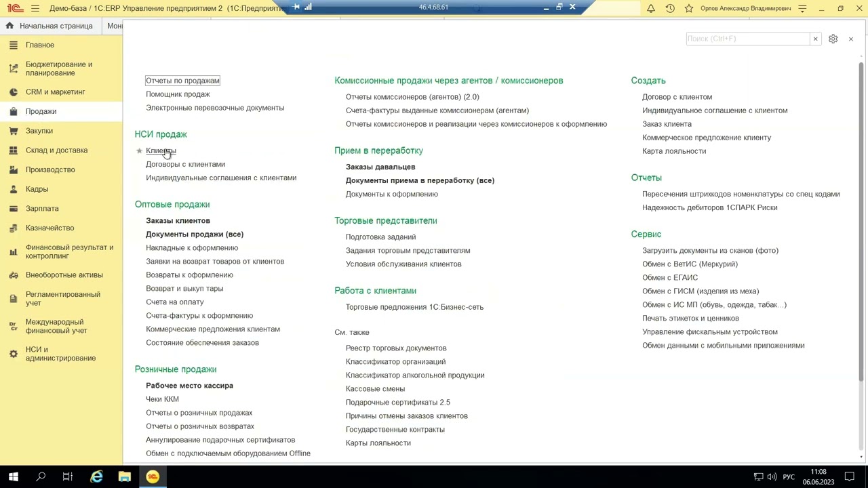Open Торговые предложения 1С:Бизнес-сеть
Screen dimensions: 868x488
click(414, 307)
